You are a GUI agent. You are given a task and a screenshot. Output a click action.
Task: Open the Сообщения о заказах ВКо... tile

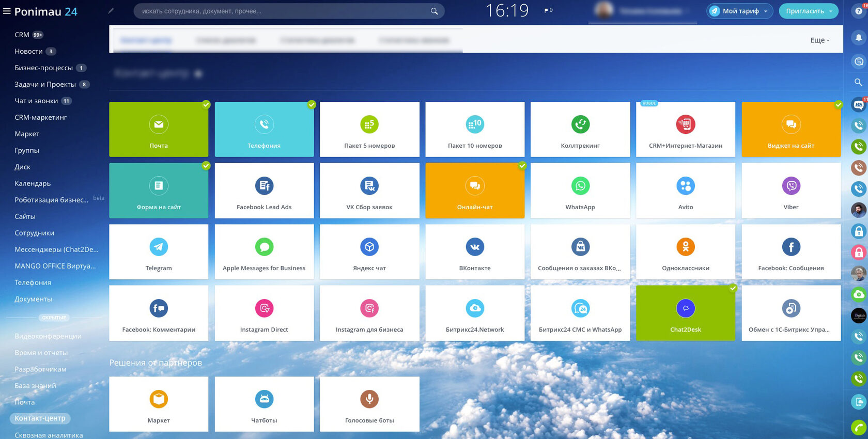[x=580, y=252]
